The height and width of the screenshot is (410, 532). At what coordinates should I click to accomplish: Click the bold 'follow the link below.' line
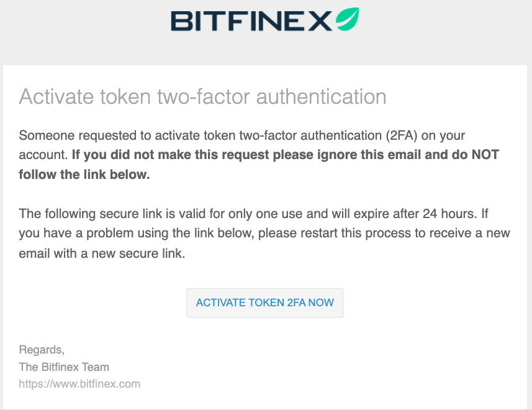84,175
